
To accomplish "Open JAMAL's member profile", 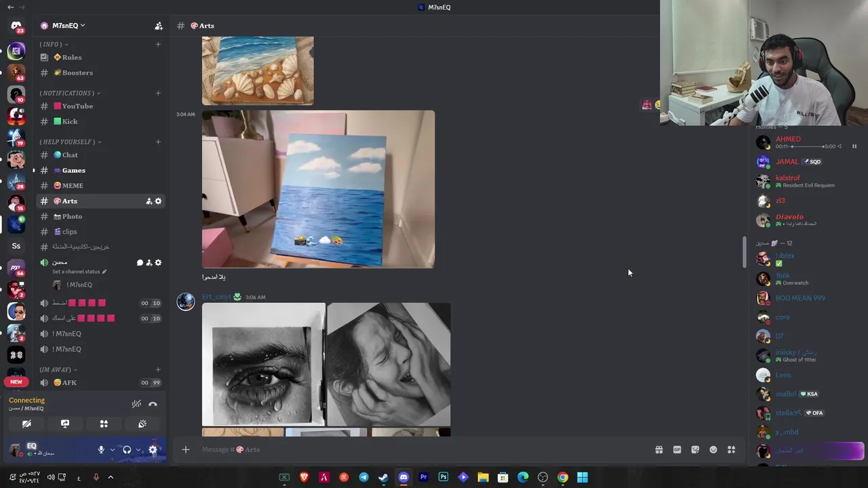I will click(807, 162).
